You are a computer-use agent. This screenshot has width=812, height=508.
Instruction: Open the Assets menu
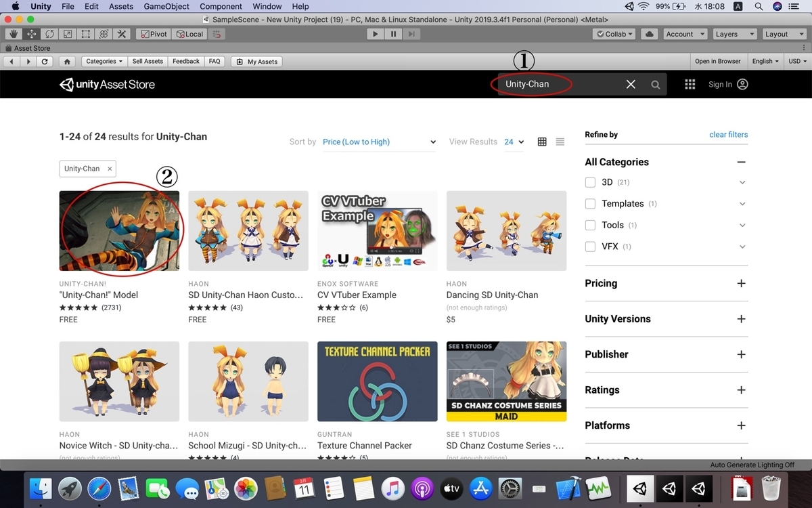[121, 6]
